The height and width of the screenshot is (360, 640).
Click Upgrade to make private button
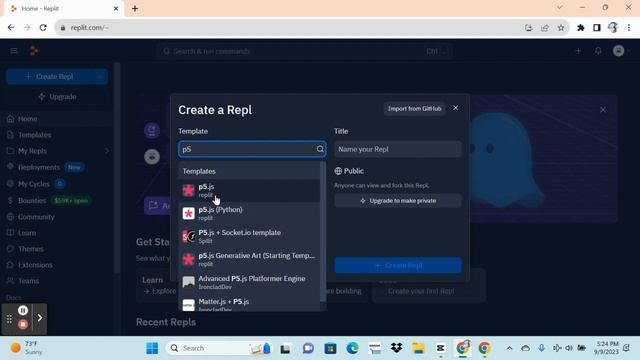pyautogui.click(x=398, y=201)
